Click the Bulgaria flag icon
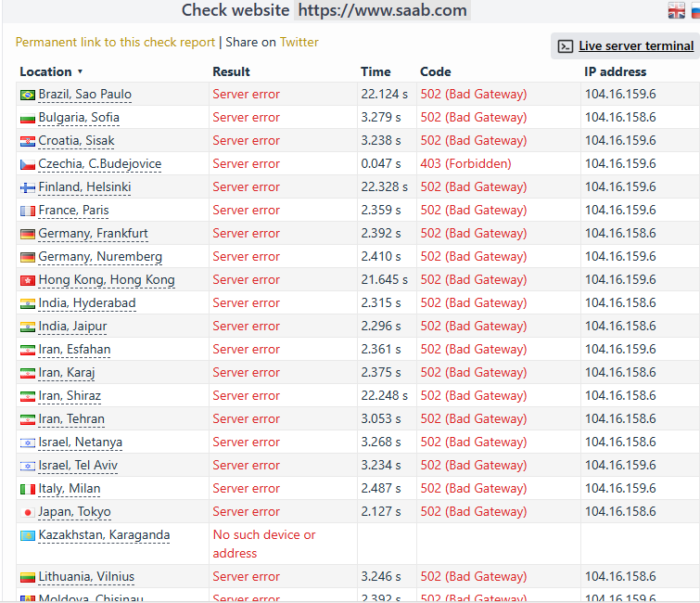Viewport: 700px width, 603px height. coord(28,118)
